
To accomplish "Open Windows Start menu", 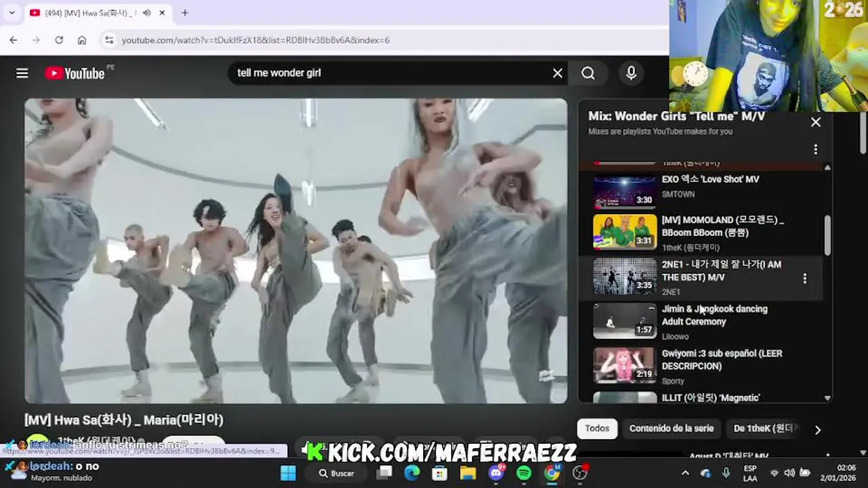I will pyautogui.click(x=288, y=473).
